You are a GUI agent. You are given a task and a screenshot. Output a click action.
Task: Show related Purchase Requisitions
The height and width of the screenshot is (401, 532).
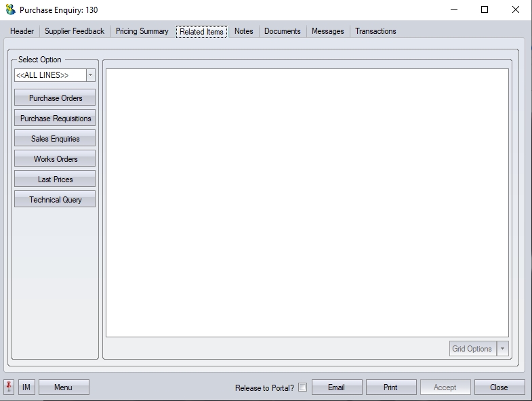pyautogui.click(x=55, y=118)
